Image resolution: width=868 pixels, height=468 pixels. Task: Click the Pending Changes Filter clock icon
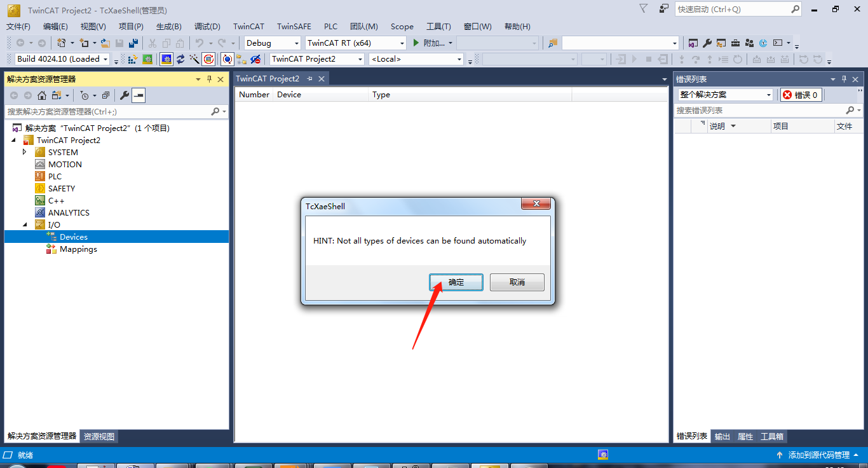tap(84, 95)
